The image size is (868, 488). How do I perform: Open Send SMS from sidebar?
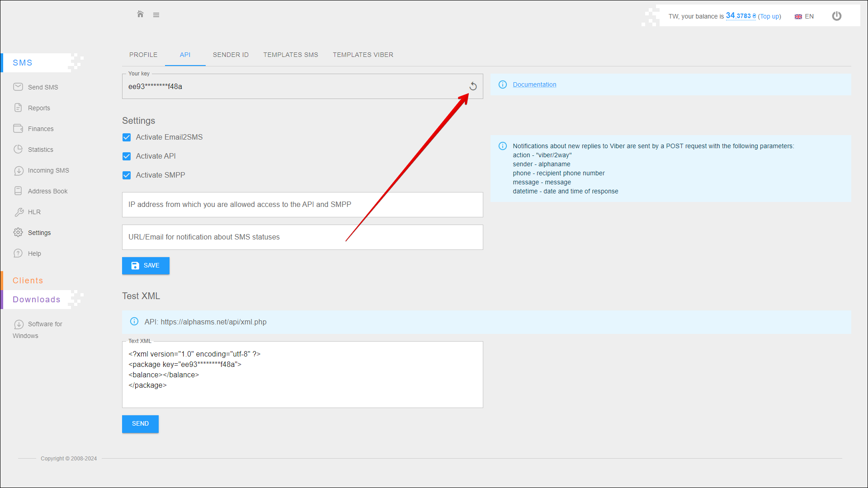pyautogui.click(x=42, y=87)
